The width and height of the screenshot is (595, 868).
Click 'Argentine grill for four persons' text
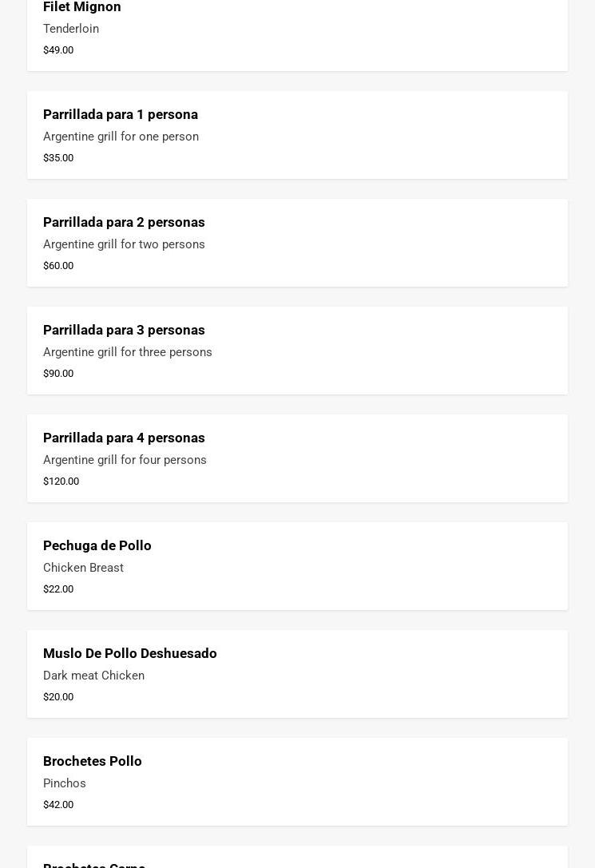[125, 460]
